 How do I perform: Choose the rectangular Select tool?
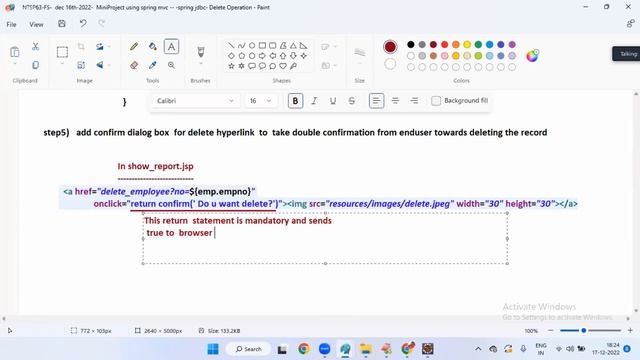(62, 52)
